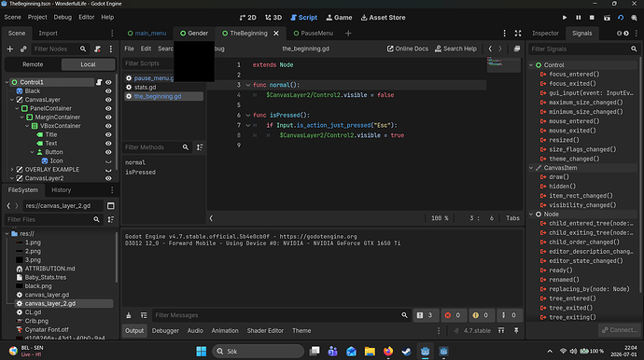This screenshot has height=360, width=644.
Task: Hide the PanelContainer node visibility
Action: point(108,108)
